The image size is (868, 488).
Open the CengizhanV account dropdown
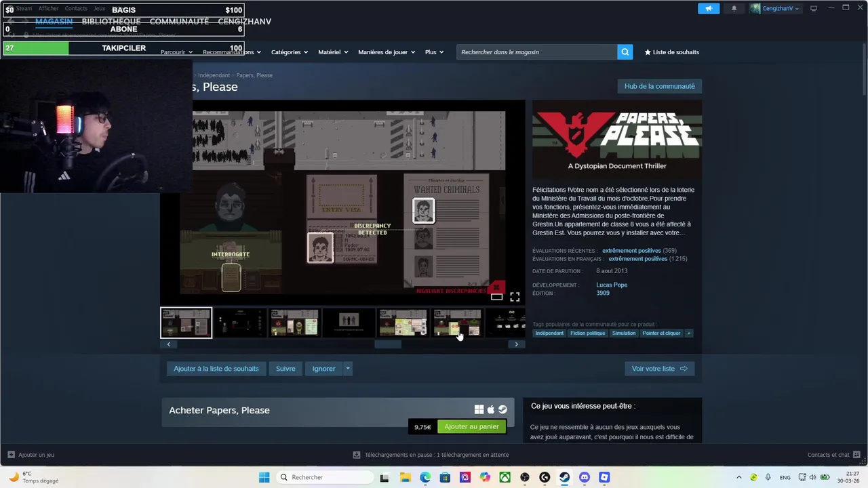pyautogui.click(x=774, y=9)
